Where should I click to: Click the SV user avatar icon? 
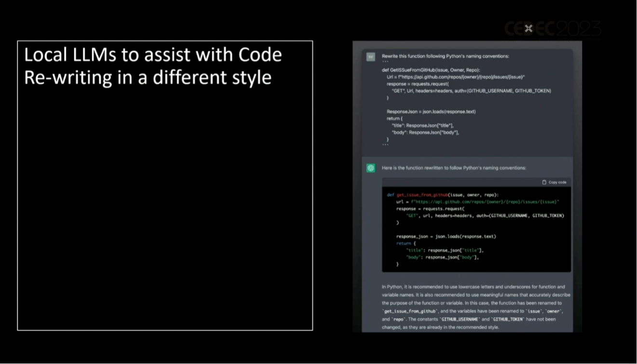pos(370,57)
